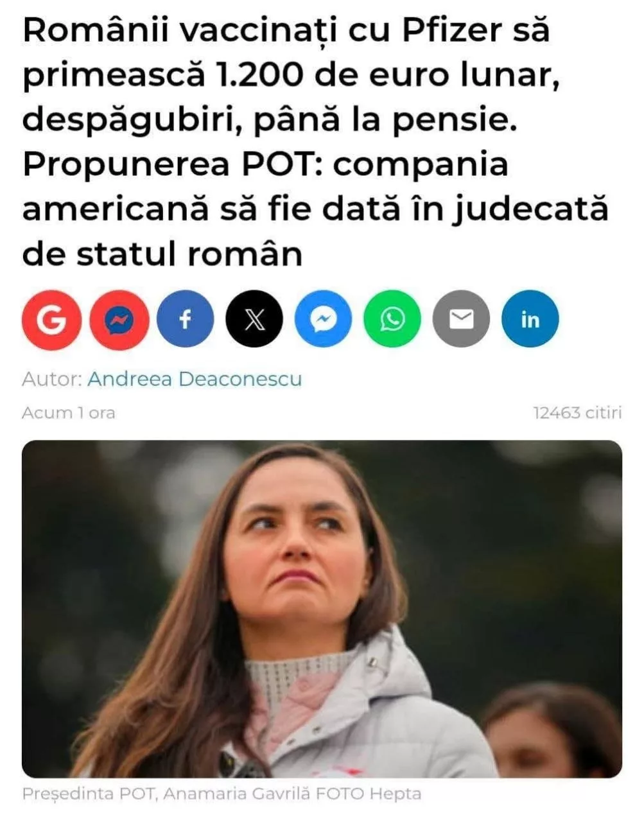This screenshot has width=644, height=822.
Task: Share the article on Facebook
Action: [x=186, y=319]
